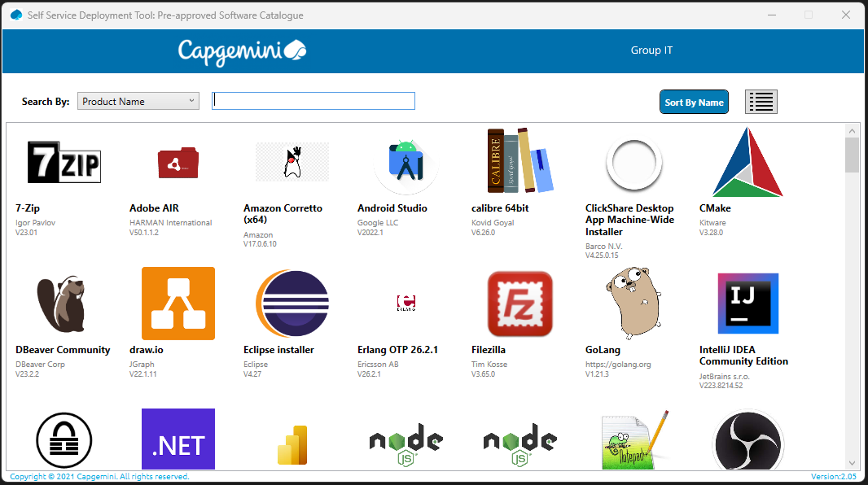Click the scrollbar down arrow
The height and width of the screenshot is (485, 868).
pyautogui.click(x=852, y=462)
